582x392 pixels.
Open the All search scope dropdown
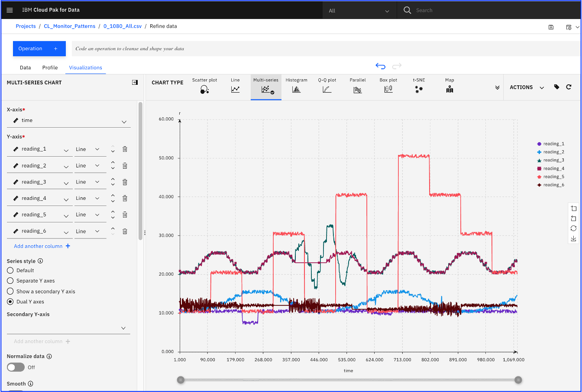coord(359,10)
